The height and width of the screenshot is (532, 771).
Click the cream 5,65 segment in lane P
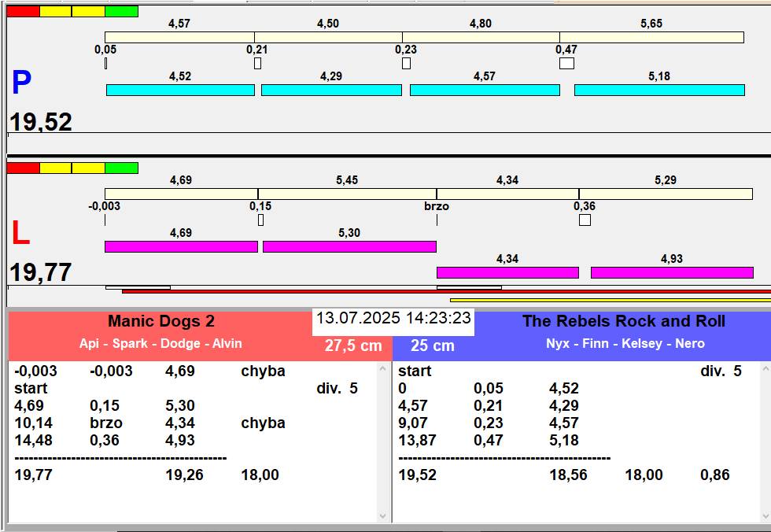pos(651,38)
